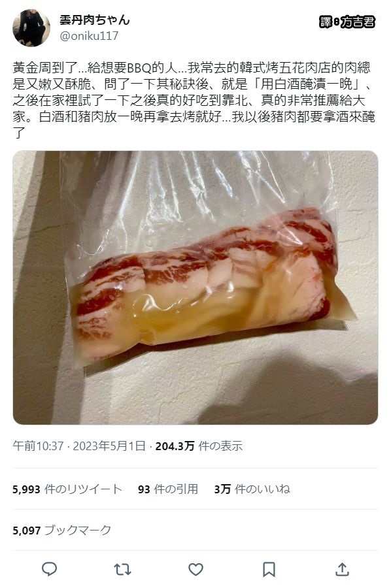
Task: View the 3万 件のいいね likes
Action: pyautogui.click(x=252, y=489)
